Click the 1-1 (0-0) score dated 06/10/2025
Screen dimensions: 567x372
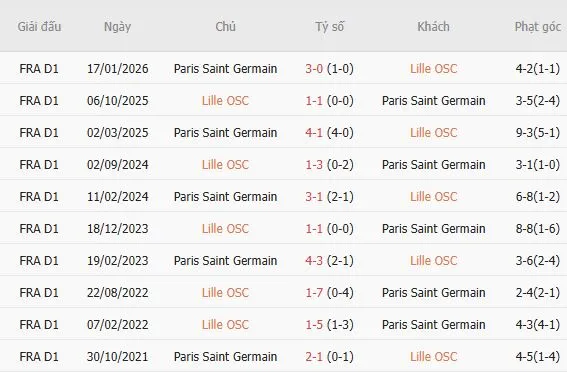[x=329, y=101]
